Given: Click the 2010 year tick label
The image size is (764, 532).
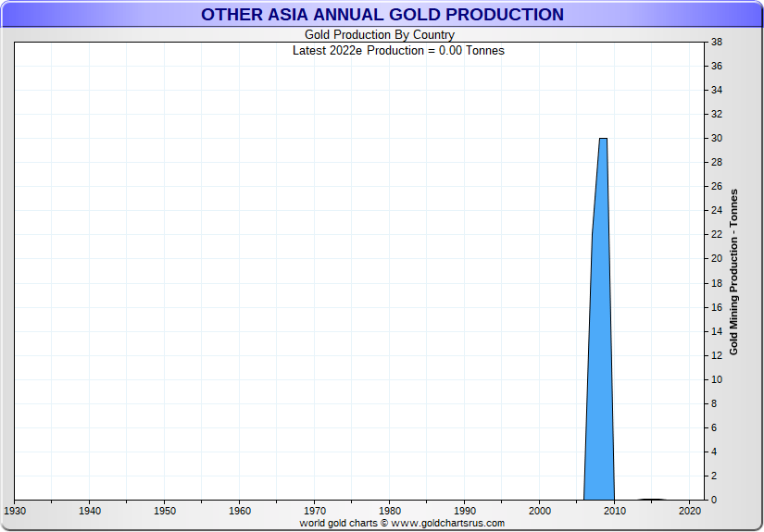Looking at the screenshot, I should click(615, 511).
